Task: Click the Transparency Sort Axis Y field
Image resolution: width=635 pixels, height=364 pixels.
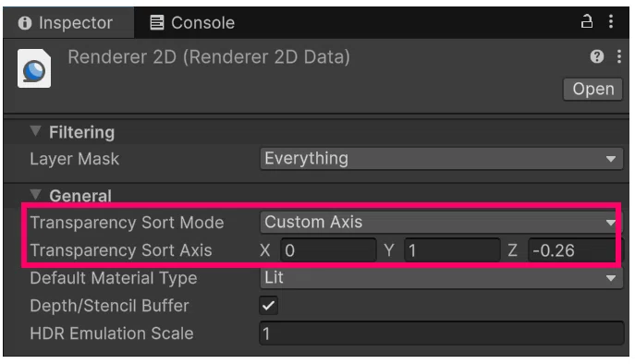Action: coord(452,250)
